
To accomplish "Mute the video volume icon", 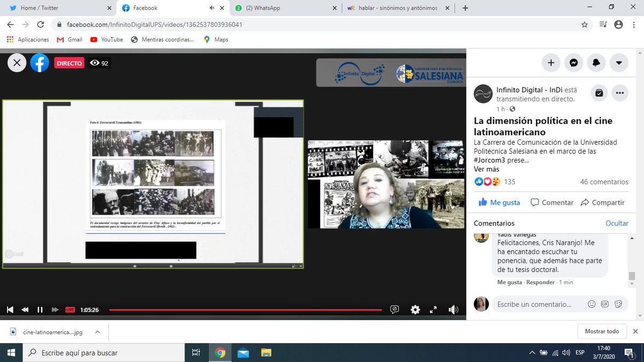I will coord(453,309).
